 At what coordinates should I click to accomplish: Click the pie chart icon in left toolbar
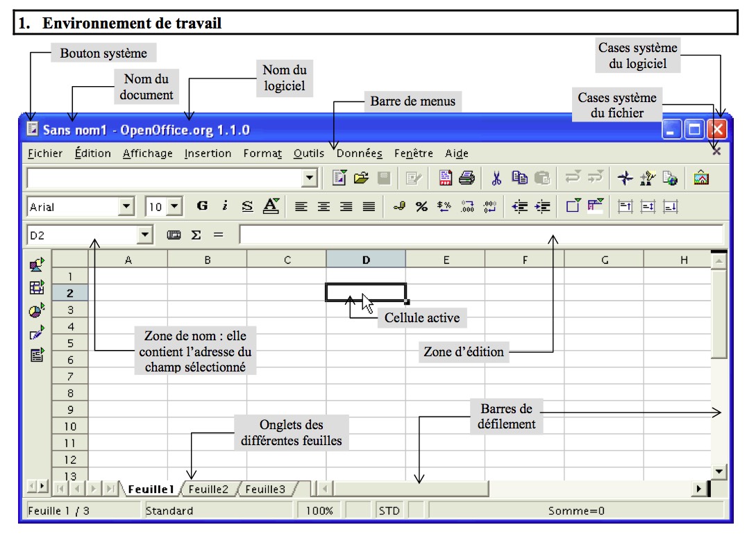(x=37, y=310)
